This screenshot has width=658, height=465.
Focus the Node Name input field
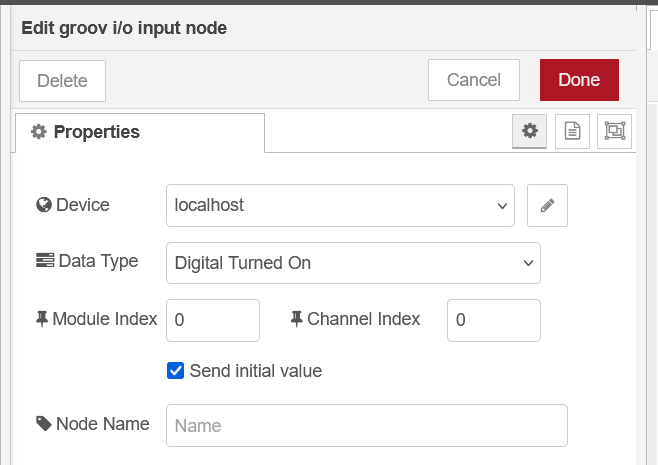pos(367,426)
